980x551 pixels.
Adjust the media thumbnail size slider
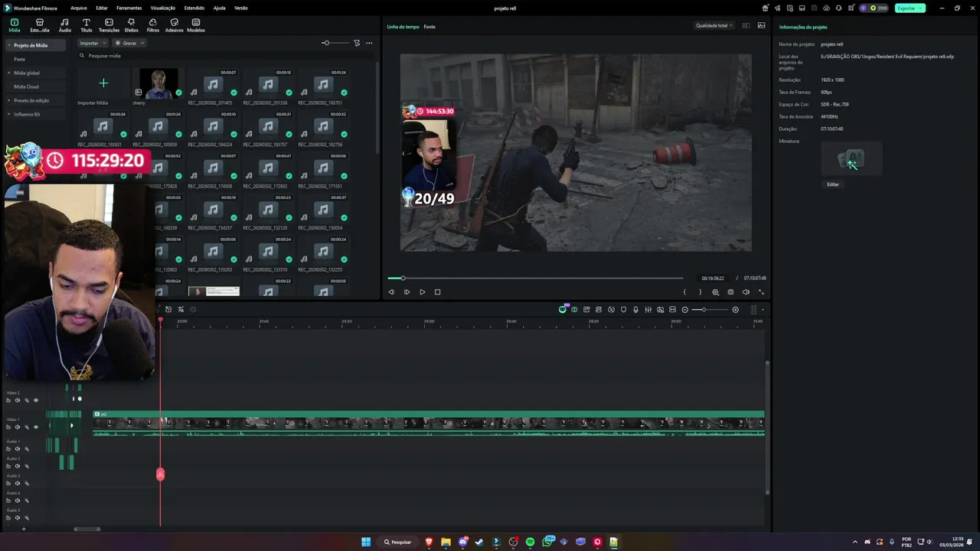click(333, 43)
